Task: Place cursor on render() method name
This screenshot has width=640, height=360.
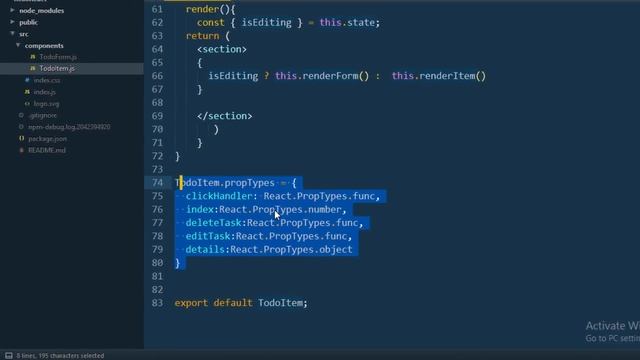Action: (x=202, y=9)
